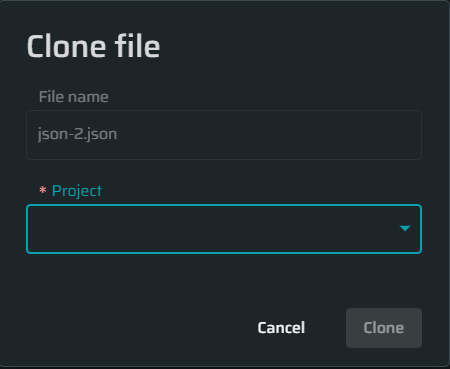Confirm cloning with the Clone button
Image resolution: width=450 pixels, height=369 pixels.
click(x=384, y=328)
